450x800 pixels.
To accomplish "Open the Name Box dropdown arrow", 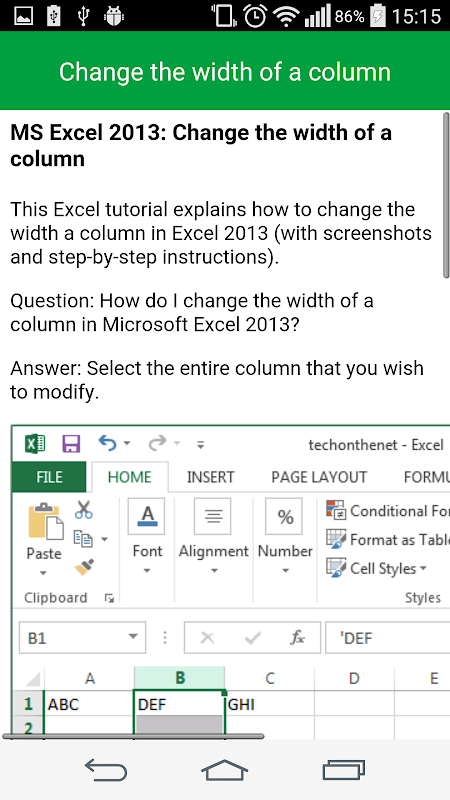I will (133, 637).
